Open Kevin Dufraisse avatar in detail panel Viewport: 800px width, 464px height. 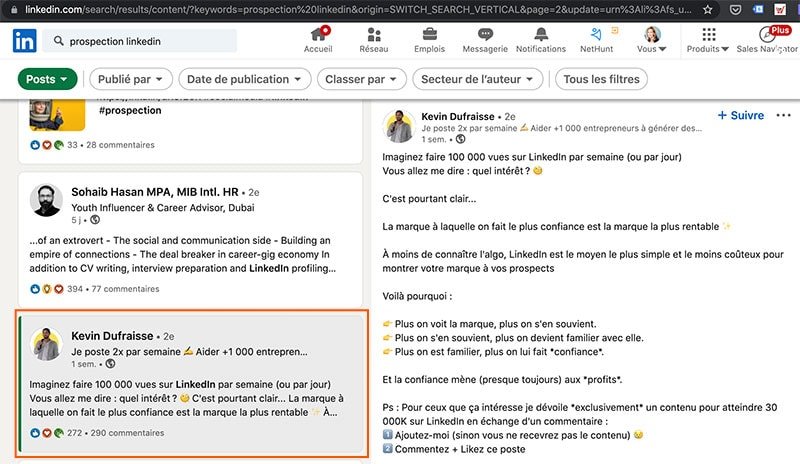(399, 126)
